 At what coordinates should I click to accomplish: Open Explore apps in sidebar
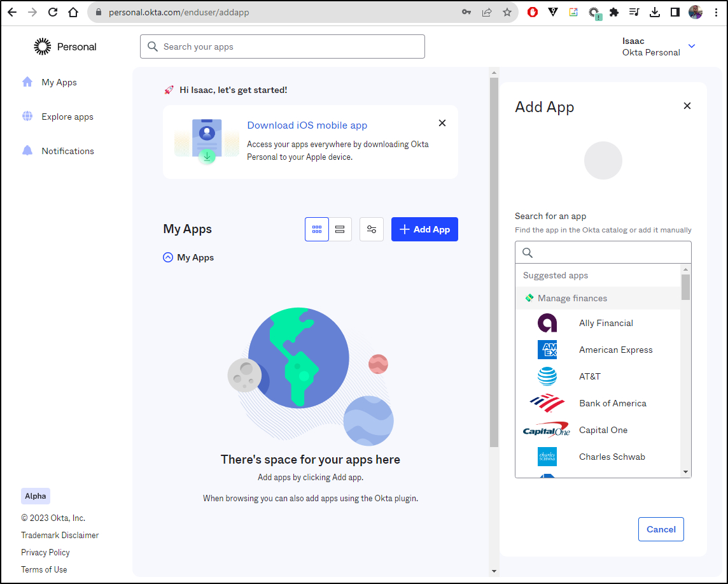[67, 117]
